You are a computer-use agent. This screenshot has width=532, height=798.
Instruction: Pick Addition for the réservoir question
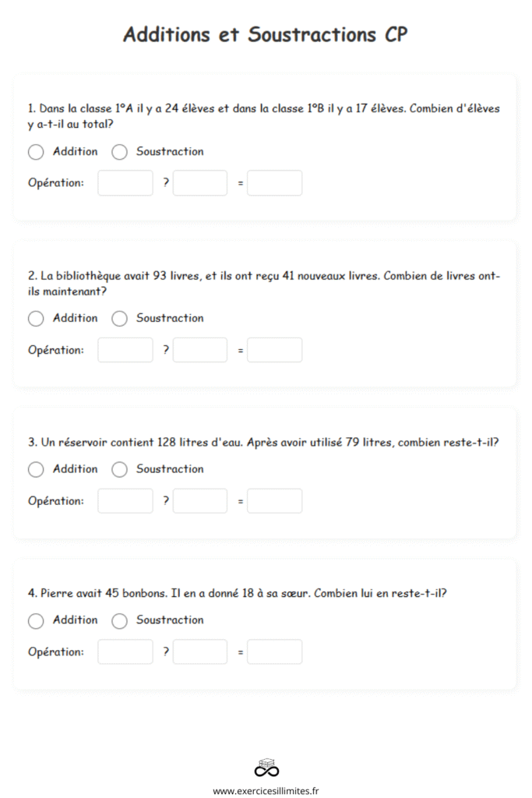pos(36,470)
